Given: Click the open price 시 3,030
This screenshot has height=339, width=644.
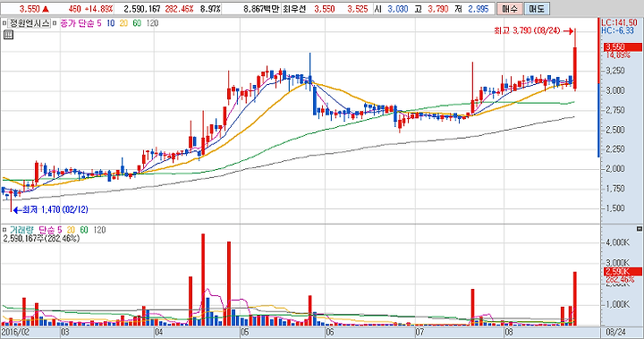Looking at the screenshot, I should pos(391,9).
